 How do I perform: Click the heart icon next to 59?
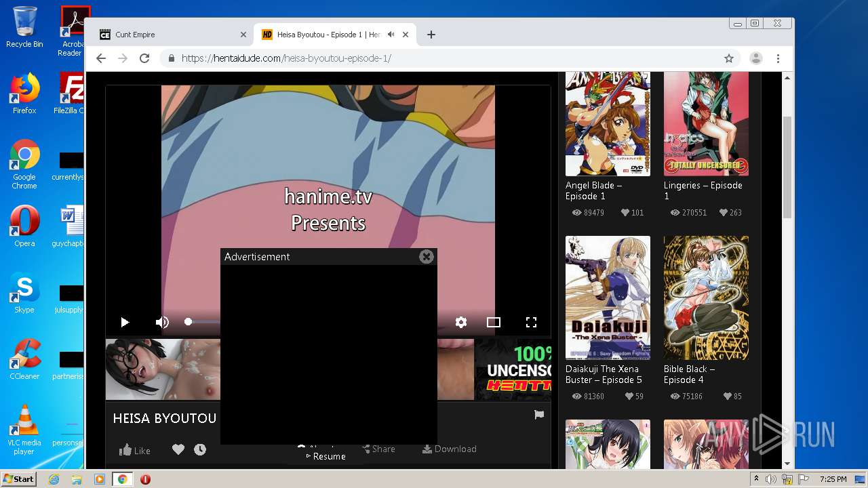click(x=629, y=396)
